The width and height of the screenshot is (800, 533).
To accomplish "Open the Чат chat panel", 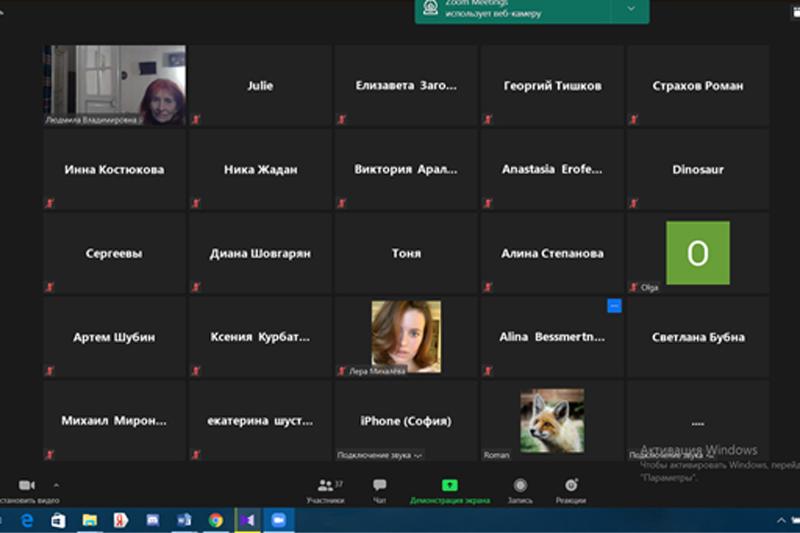I will pyautogui.click(x=379, y=485).
